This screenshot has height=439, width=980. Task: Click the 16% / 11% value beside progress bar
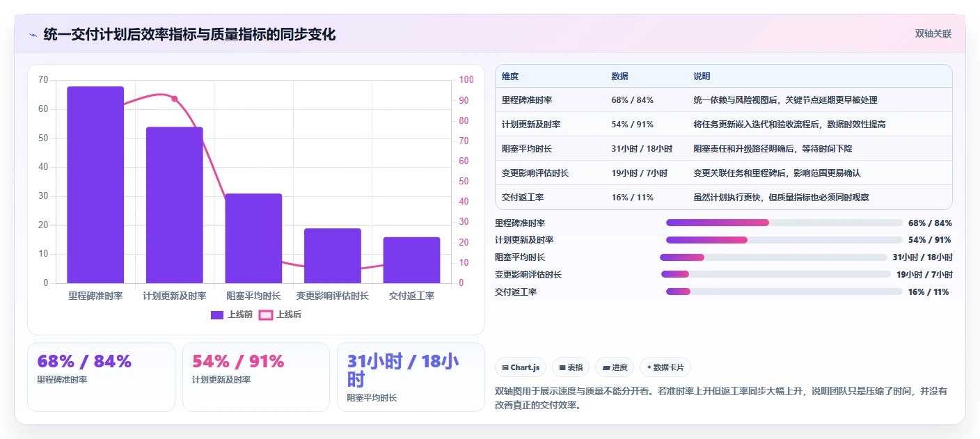[x=928, y=292]
